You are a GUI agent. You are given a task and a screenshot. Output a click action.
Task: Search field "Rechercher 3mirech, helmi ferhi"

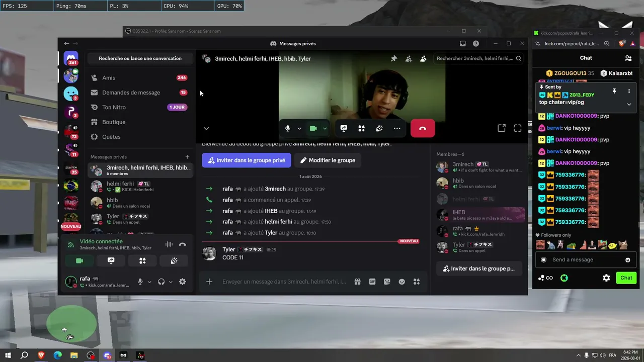click(478, 58)
